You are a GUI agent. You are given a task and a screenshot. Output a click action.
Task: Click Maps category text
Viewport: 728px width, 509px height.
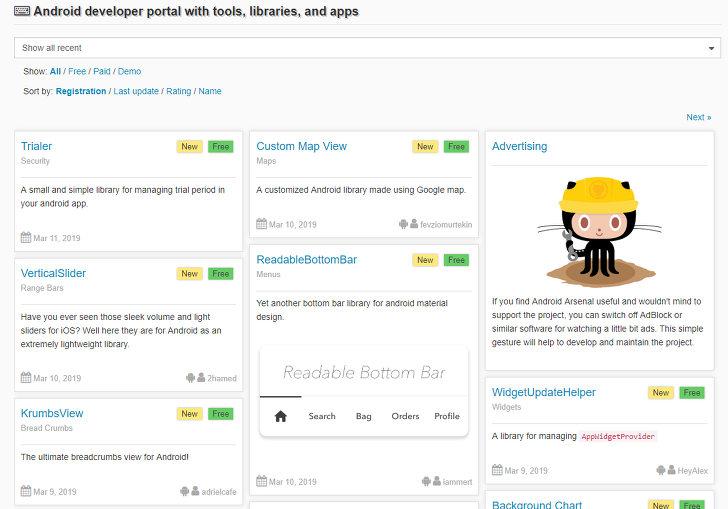(266, 161)
